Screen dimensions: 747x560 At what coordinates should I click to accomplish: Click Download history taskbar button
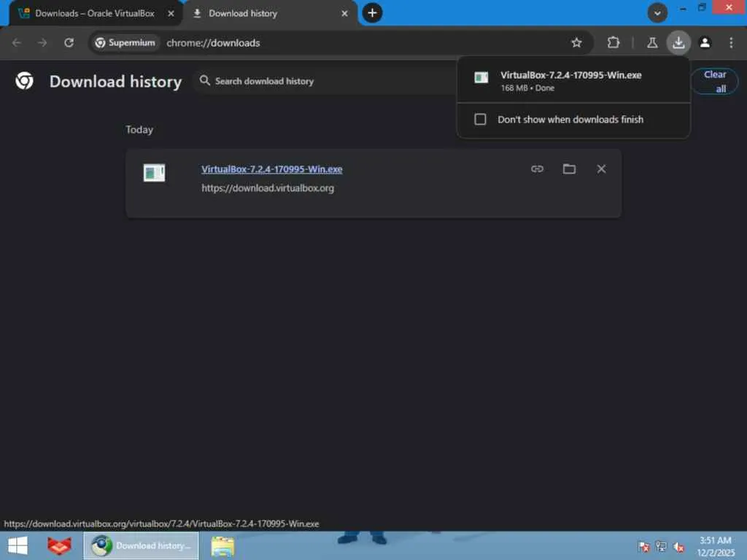point(141,545)
